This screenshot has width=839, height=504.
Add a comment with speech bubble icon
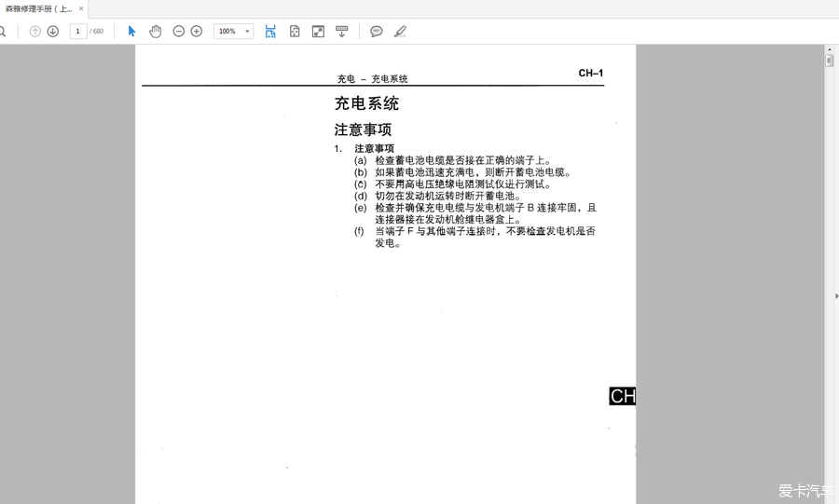pyautogui.click(x=377, y=32)
